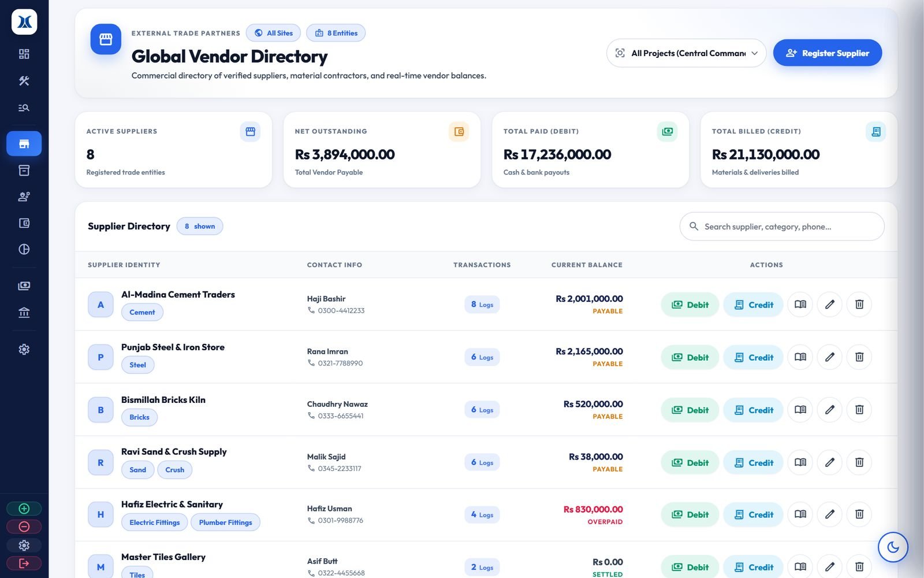Open the bank building sidebar icon
This screenshot has width=924, height=578.
[x=24, y=312]
